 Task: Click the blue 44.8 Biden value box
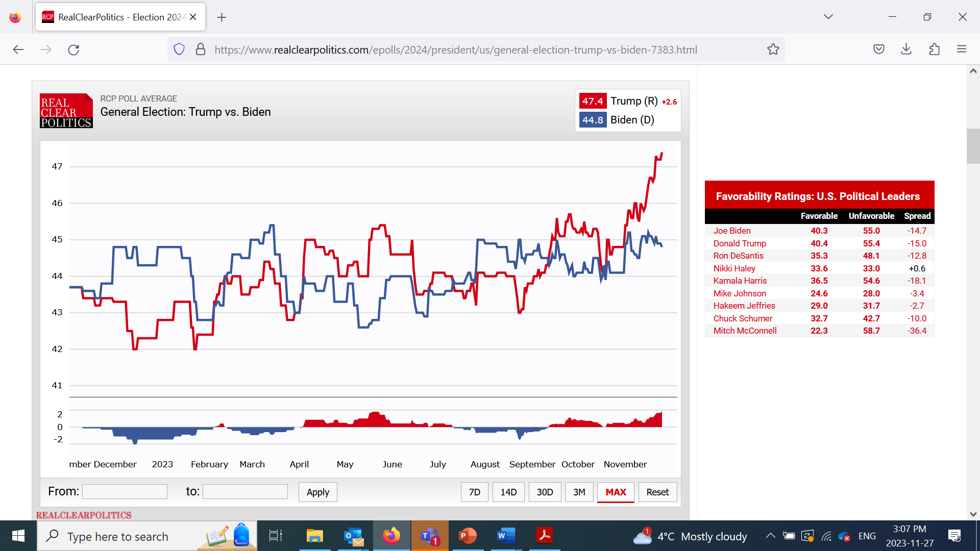pos(593,120)
